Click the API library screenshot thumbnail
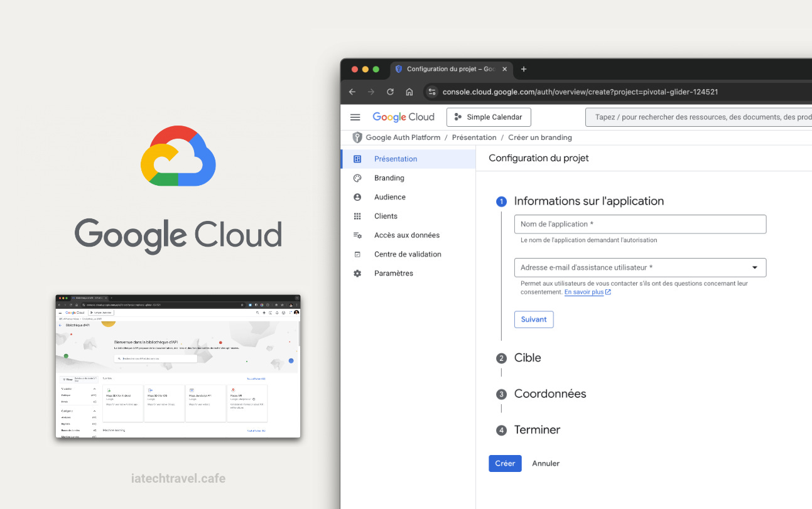The height and width of the screenshot is (509, 812). [x=178, y=367]
